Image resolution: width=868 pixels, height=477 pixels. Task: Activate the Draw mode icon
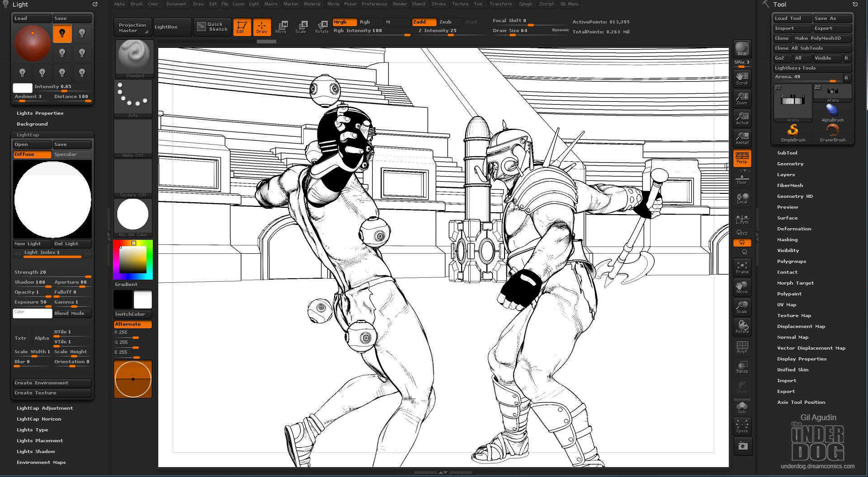262,27
